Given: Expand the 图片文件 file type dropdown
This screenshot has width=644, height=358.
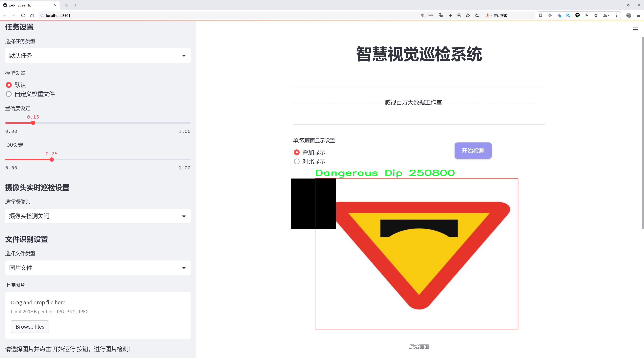Looking at the screenshot, I should [x=98, y=268].
